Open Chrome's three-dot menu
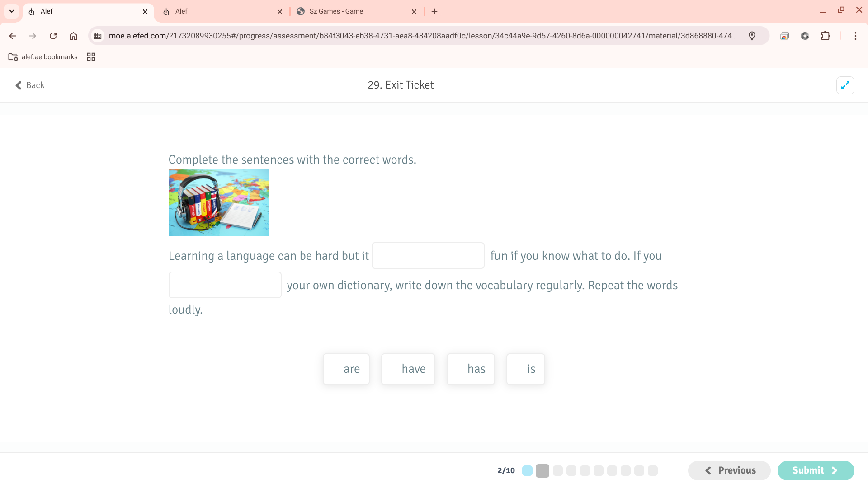The width and height of the screenshot is (868, 488). 855,36
